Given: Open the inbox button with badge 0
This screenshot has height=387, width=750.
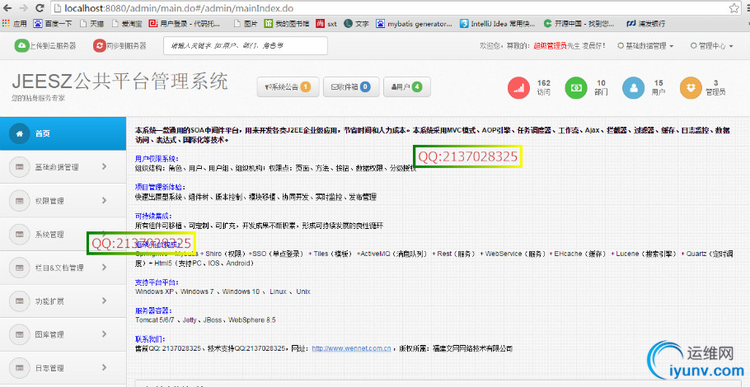Looking at the screenshot, I should tap(351, 87).
